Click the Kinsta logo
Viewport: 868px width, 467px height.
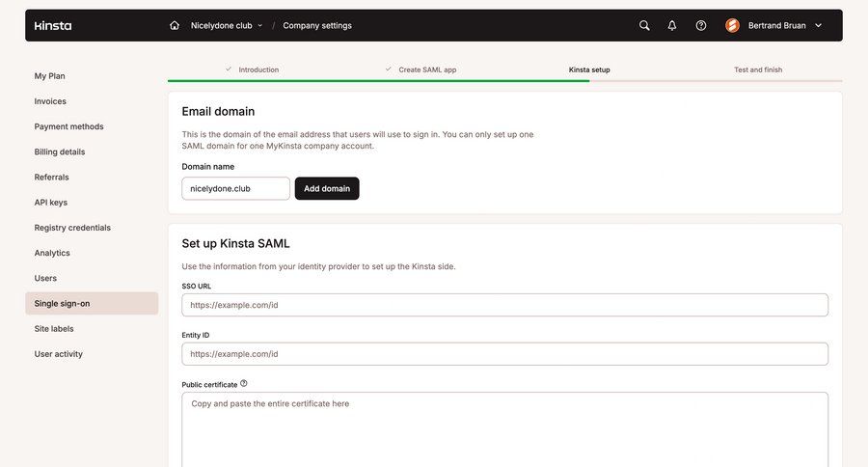pyautogui.click(x=53, y=25)
